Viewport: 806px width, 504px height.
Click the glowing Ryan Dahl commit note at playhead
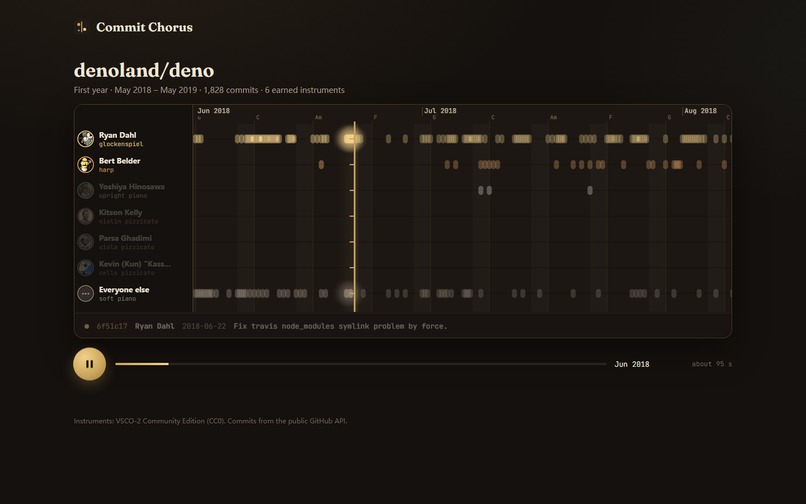click(352, 139)
